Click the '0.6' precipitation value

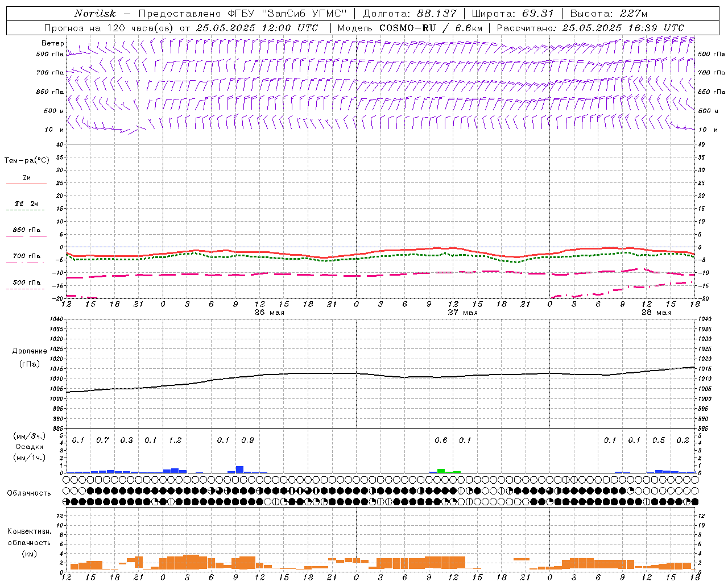[441, 440]
